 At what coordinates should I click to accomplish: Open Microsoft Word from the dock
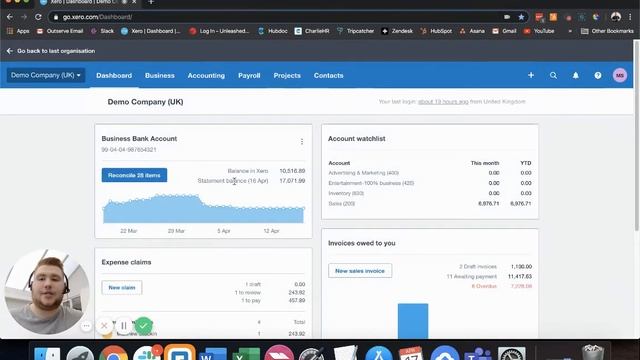(213, 353)
